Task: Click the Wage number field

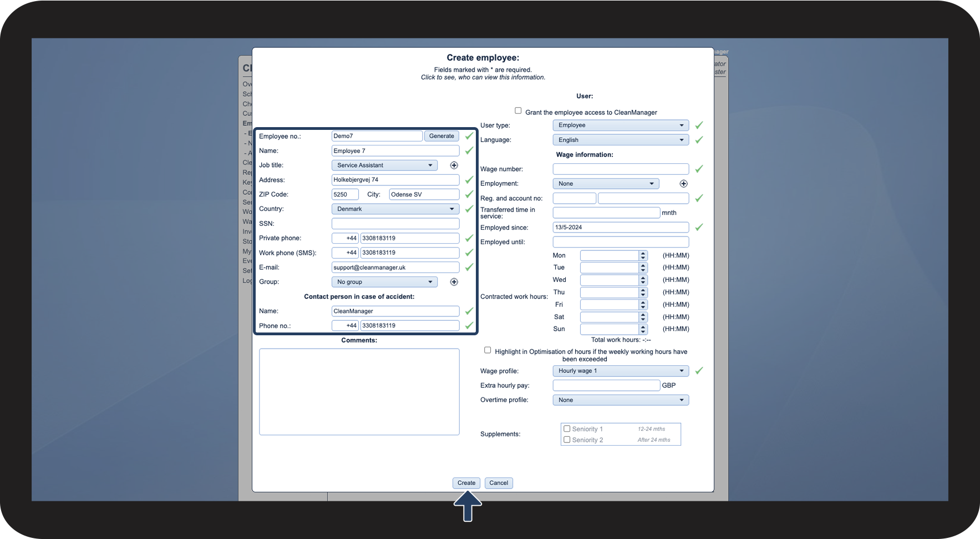Action: tap(621, 169)
